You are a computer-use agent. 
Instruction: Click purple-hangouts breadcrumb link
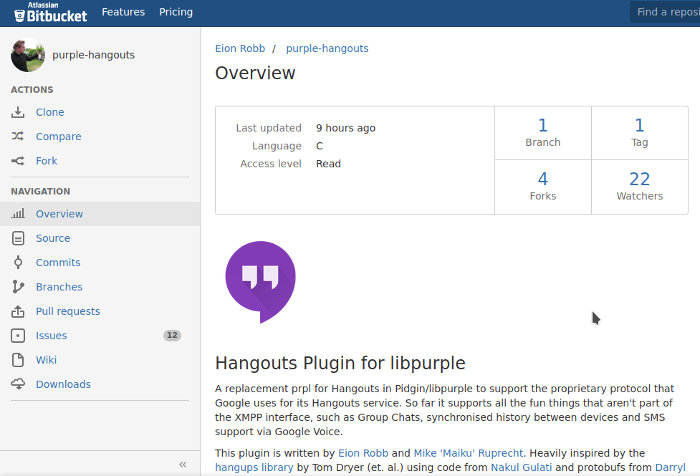pos(327,48)
